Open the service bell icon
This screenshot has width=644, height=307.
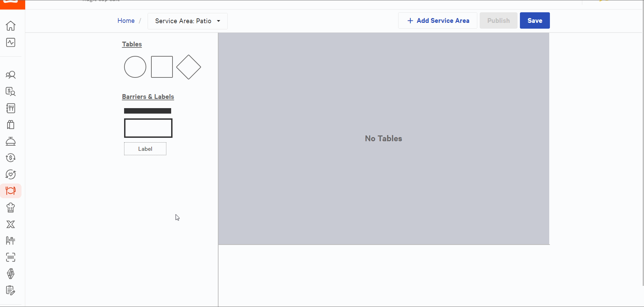(11, 141)
